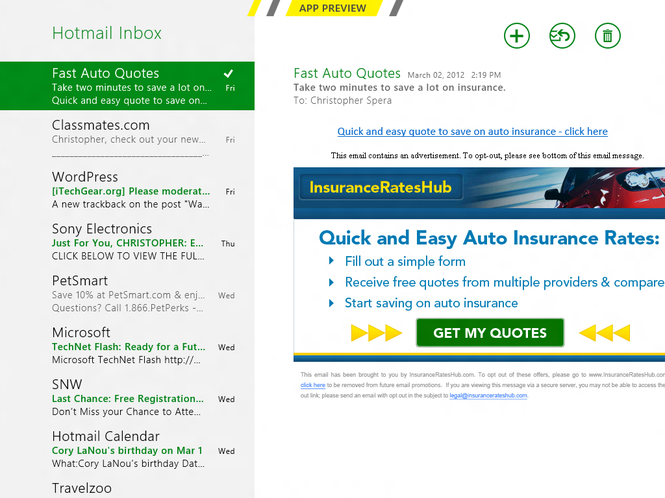Screen dimensions: 665x498
Task: Click '[iTechGear.org] Please moderat...' subject line
Action: coord(131,191)
